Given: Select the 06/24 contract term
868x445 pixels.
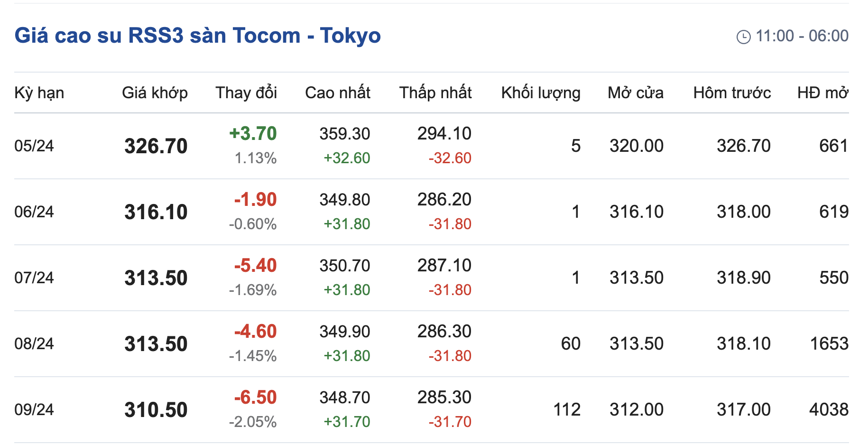Looking at the screenshot, I should [34, 212].
